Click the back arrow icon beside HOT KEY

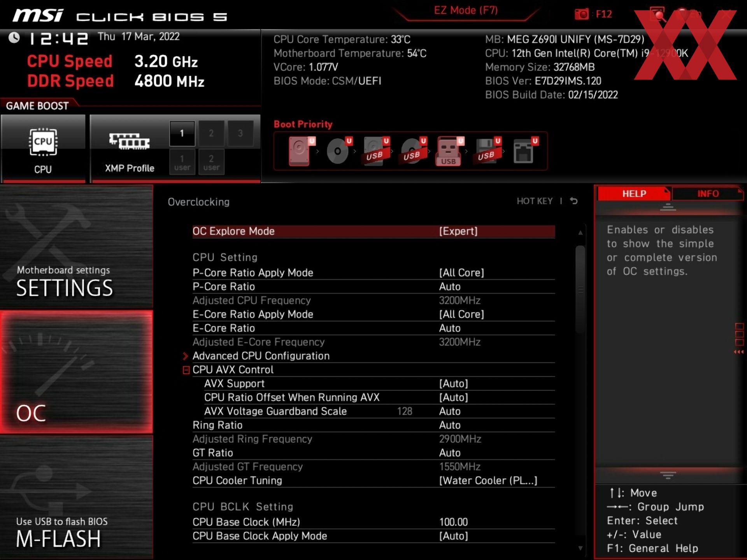coord(574,201)
